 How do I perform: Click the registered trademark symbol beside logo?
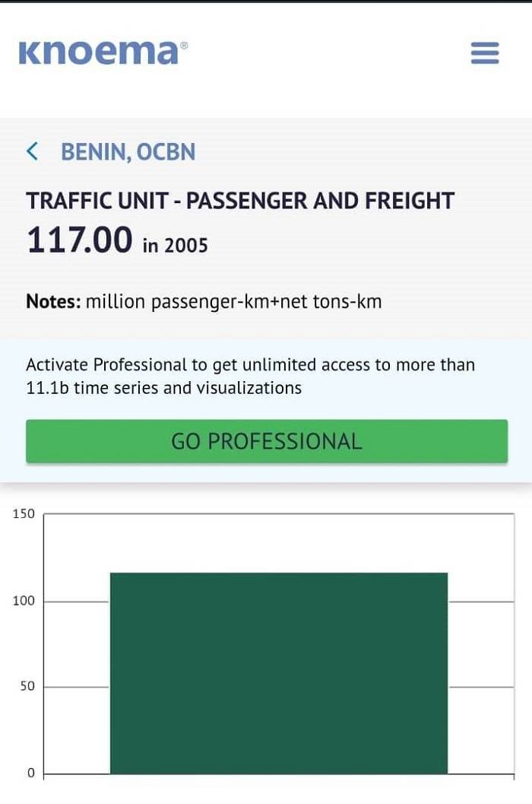pyautogui.click(x=183, y=45)
